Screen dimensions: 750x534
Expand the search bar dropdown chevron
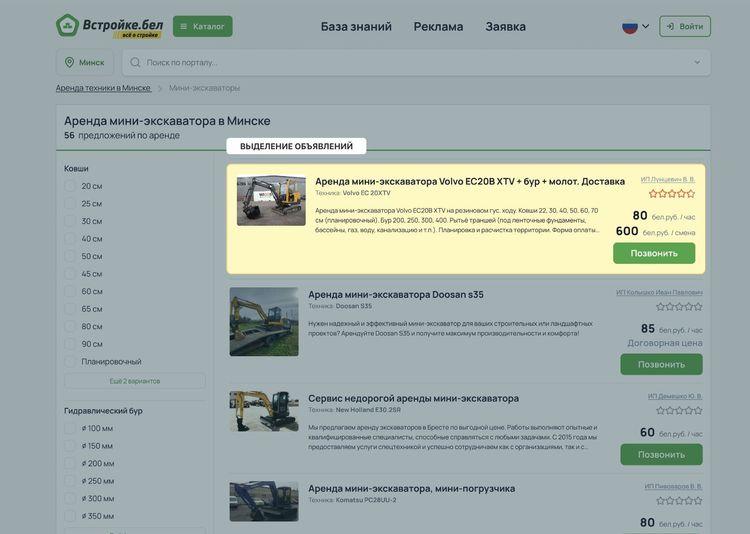tap(697, 62)
